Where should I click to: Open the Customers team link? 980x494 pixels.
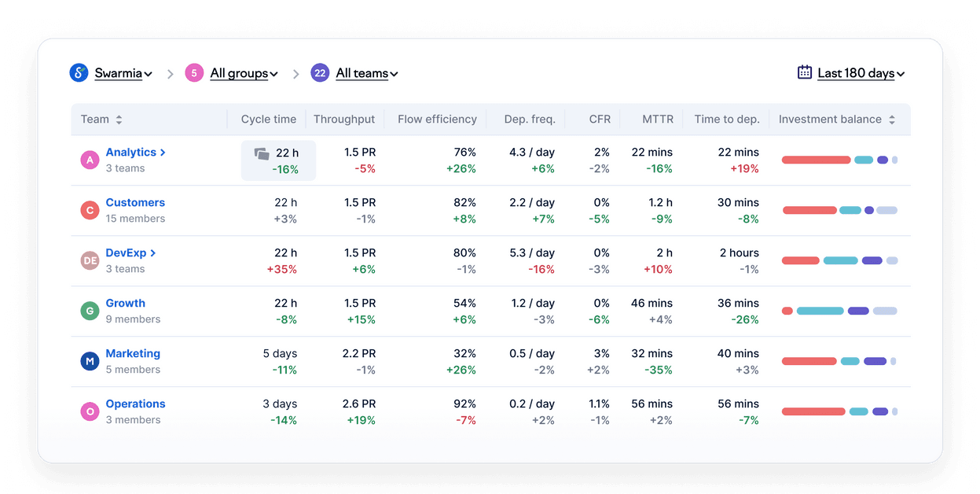tap(135, 203)
